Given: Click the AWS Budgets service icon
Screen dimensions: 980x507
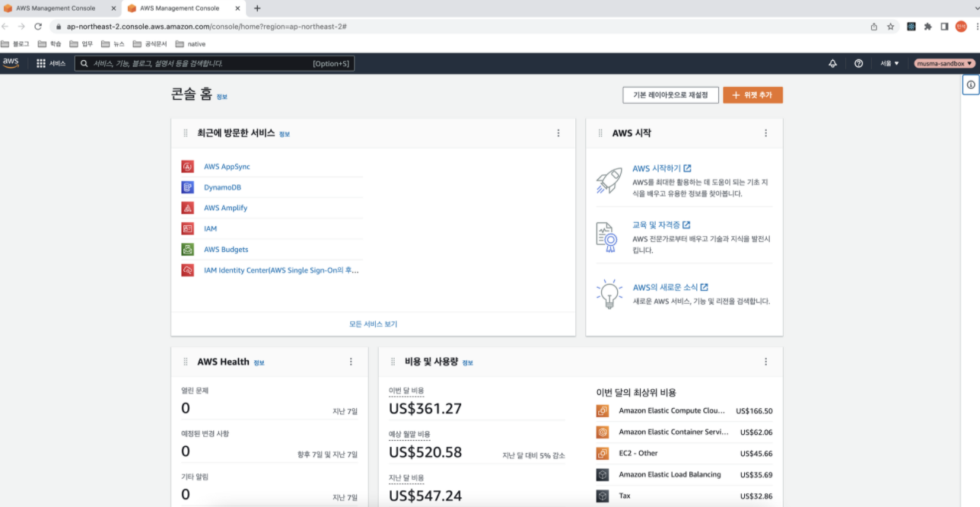Looking at the screenshot, I should click(x=188, y=250).
